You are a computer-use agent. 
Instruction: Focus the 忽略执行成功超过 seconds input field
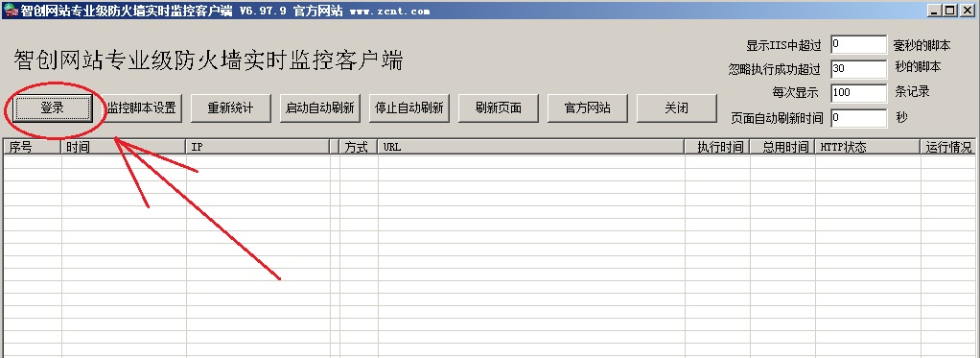859,69
